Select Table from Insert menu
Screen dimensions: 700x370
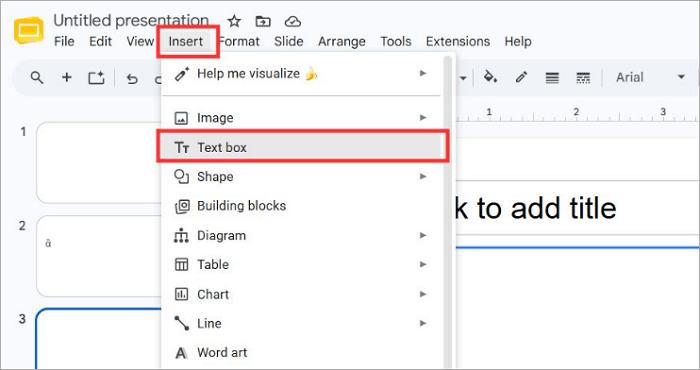coord(301,265)
